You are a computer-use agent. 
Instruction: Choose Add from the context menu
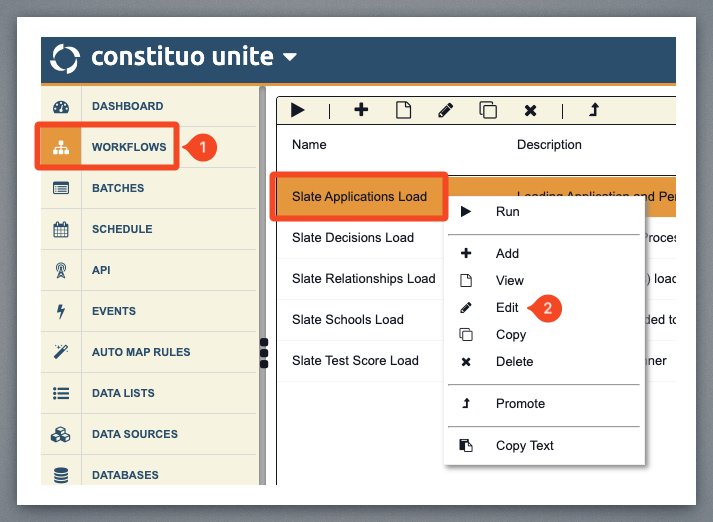pyautogui.click(x=544, y=253)
